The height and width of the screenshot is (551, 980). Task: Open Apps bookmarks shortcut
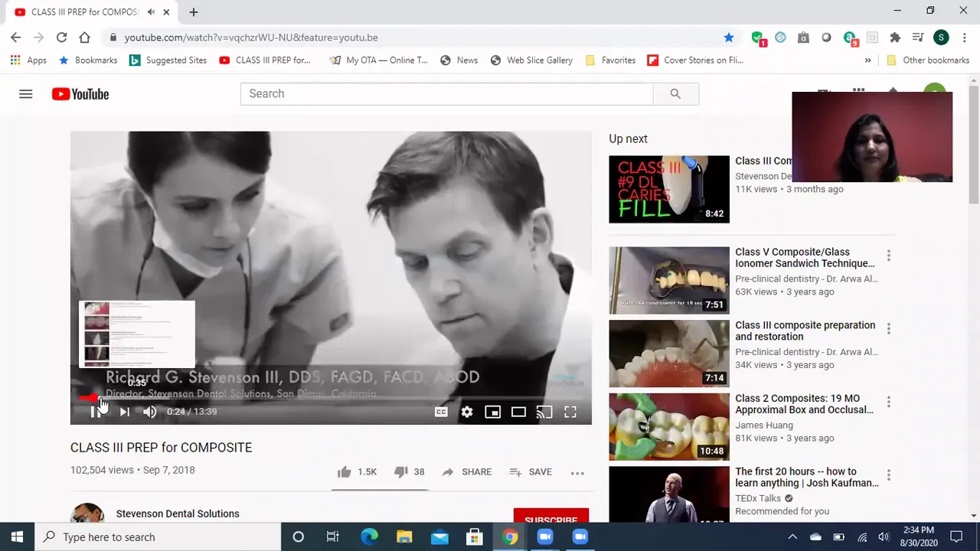tap(28, 60)
